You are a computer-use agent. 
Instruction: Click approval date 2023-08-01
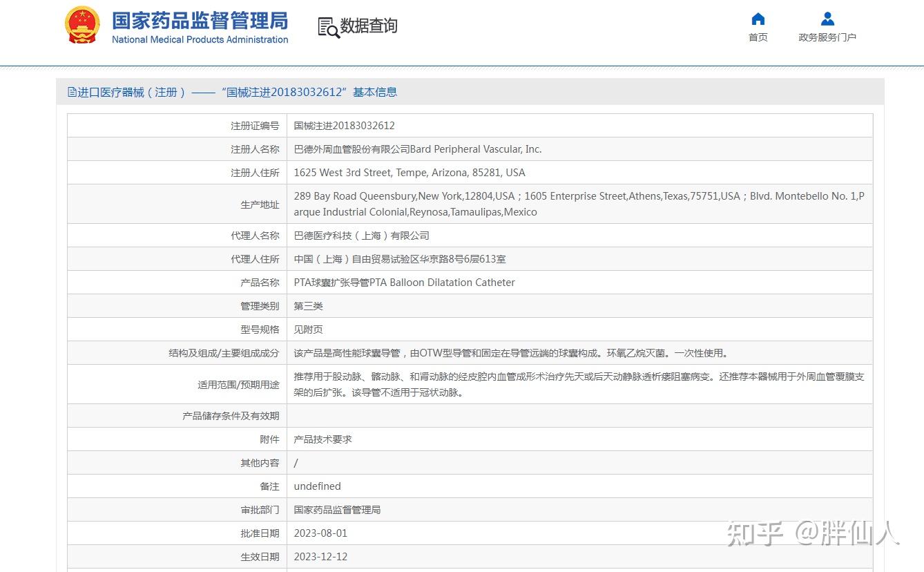tap(320, 533)
